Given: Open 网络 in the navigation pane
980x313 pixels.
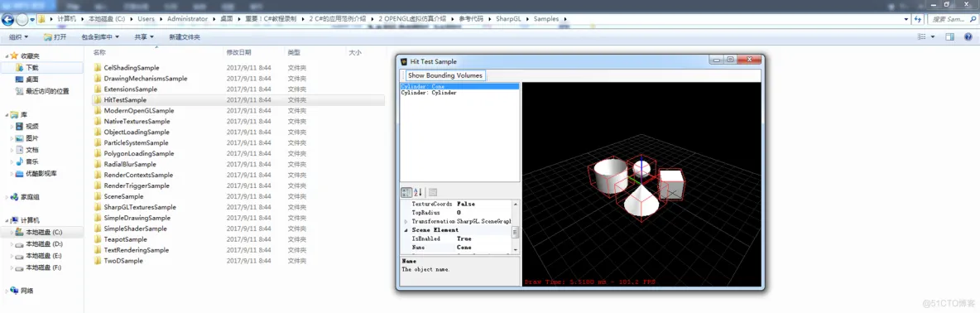Looking at the screenshot, I should pyautogui.click(x=26, y=291).
